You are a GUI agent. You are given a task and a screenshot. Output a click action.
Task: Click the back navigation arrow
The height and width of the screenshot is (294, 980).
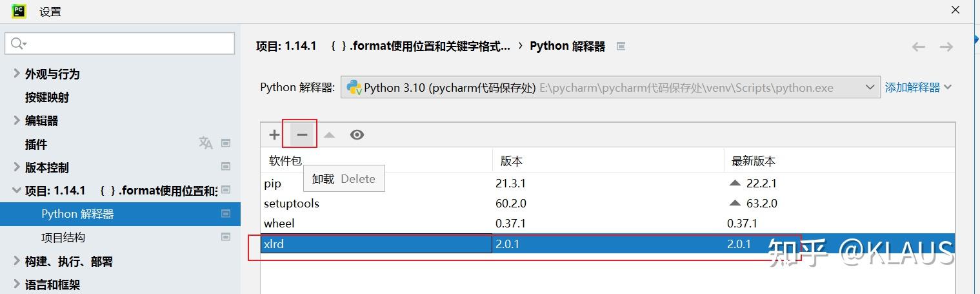[919, 47]
